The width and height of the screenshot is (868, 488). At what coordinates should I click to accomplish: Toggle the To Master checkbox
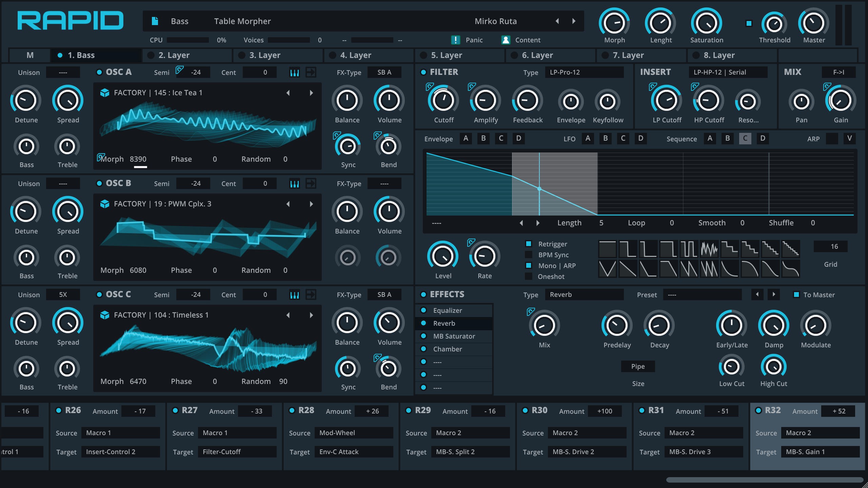[796, 294]
